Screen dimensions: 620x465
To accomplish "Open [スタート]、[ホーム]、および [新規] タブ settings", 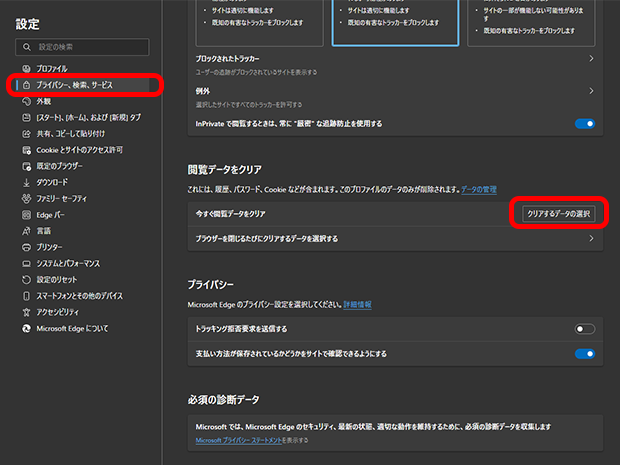I will pos(89,117).
